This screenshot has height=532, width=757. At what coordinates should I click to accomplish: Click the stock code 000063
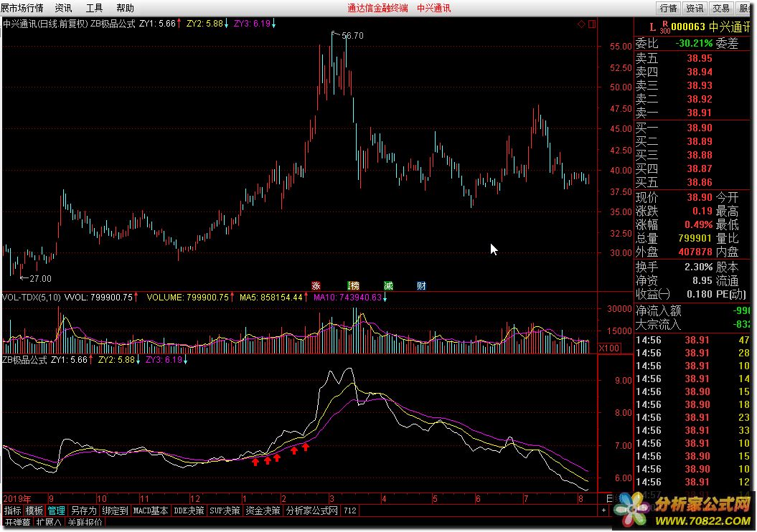688,27
